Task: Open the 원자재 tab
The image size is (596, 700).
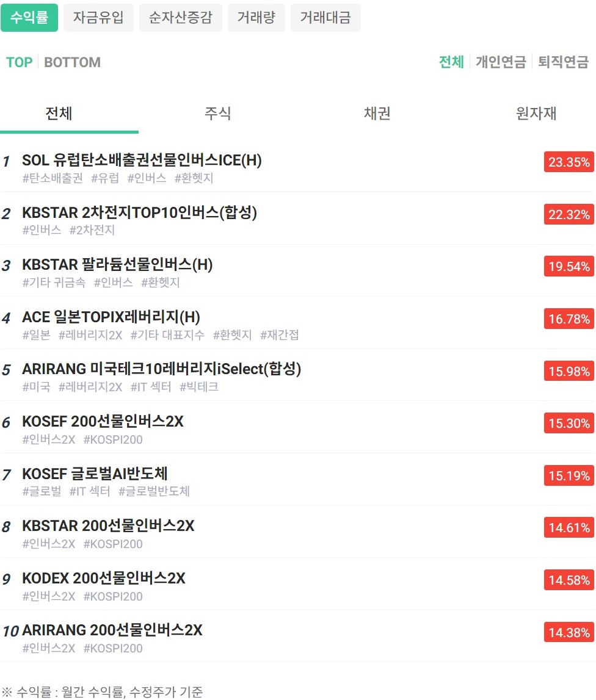Action: pos(536,114)
